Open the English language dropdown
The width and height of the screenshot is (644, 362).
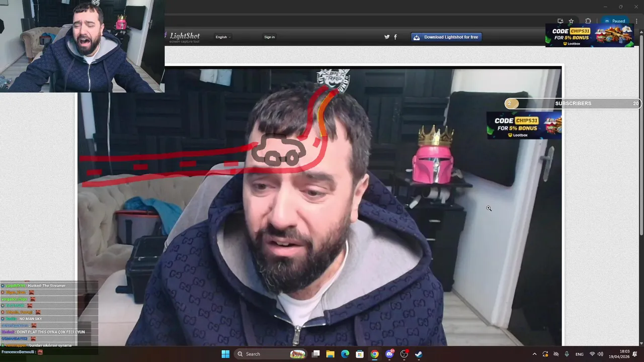click(x=223, y=37)
